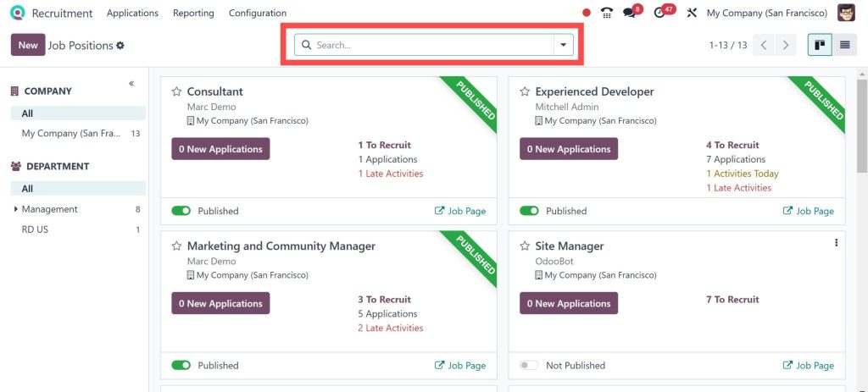
Task: Open the Consultant job title
Action: [214, 91]
